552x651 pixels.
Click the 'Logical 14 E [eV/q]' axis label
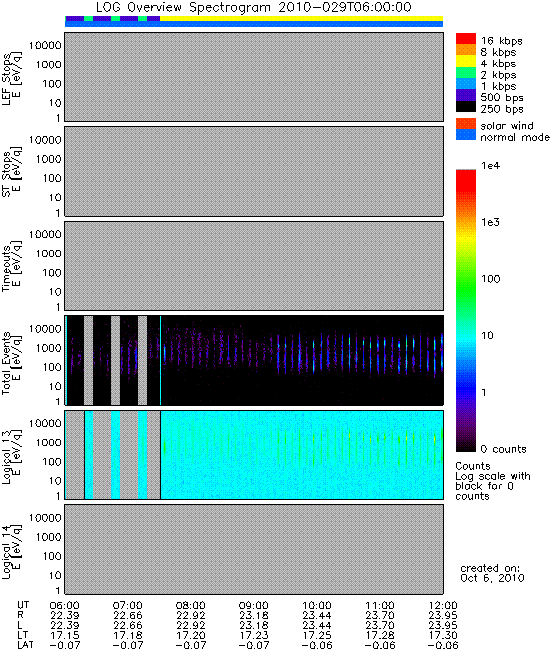tap(12, 552)
